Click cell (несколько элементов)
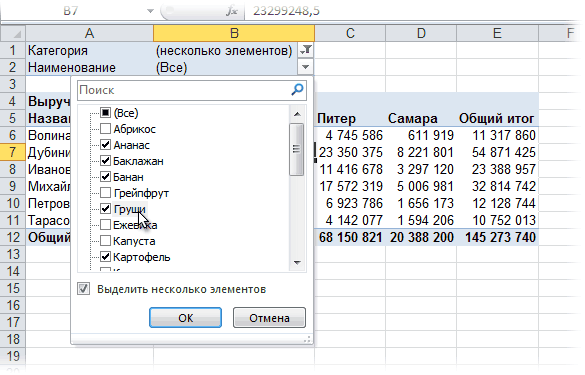 (x=226, y=50)
